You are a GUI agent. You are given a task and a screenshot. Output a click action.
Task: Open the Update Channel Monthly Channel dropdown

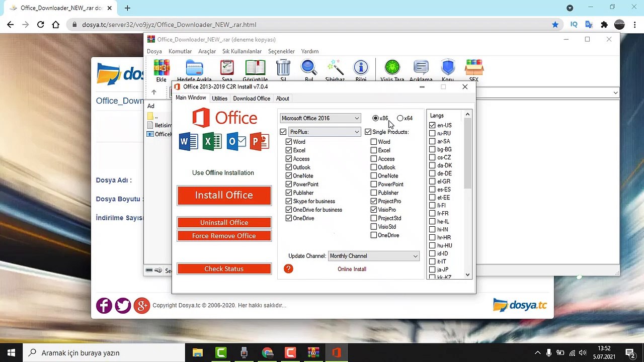coord(374,256)
